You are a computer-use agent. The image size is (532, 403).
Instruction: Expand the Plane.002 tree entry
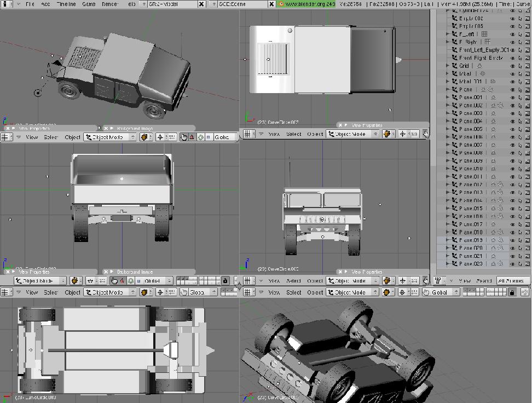pyautogui.click(x=448, y=105)
